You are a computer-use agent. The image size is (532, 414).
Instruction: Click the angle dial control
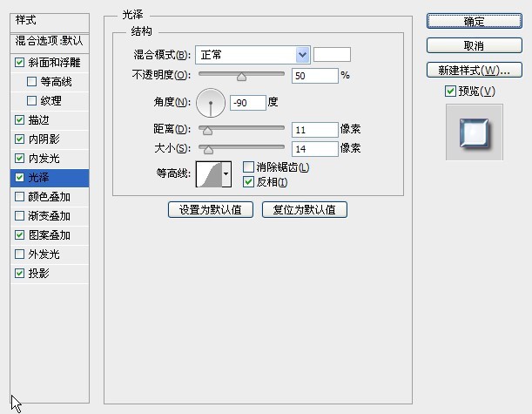click(x=211, y=103)
